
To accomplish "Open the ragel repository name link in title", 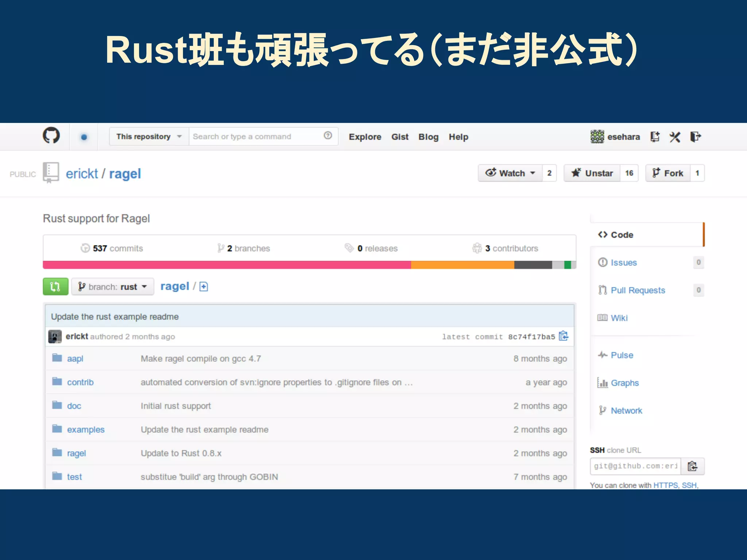I will click(x=125, y=174).
